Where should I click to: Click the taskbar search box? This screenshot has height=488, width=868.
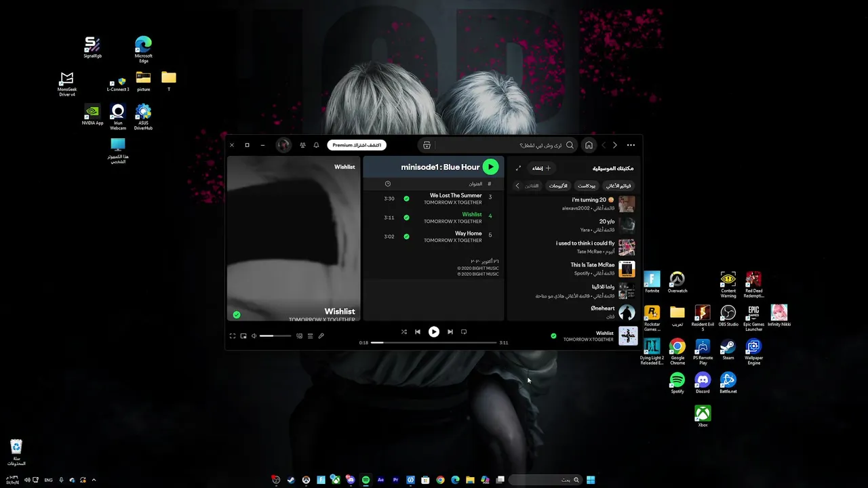(x=546, y=480)
